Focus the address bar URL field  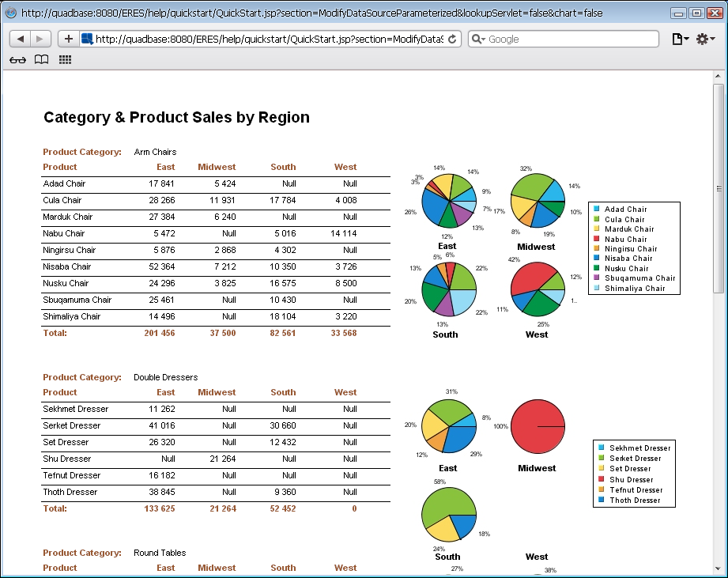(x=270, y=39)
